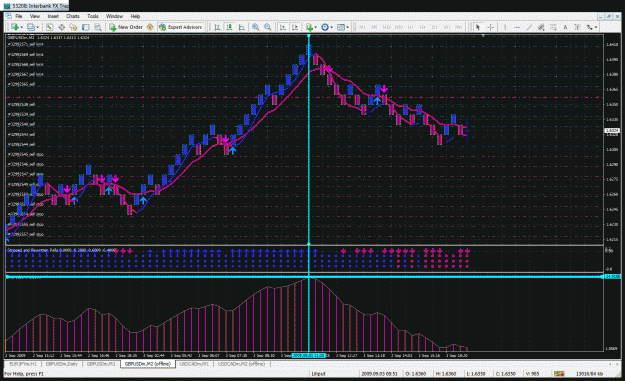This screenshot has height=381, width=625.
Task: Open the Profiles toolbar icon
Action: coord(31,27)
